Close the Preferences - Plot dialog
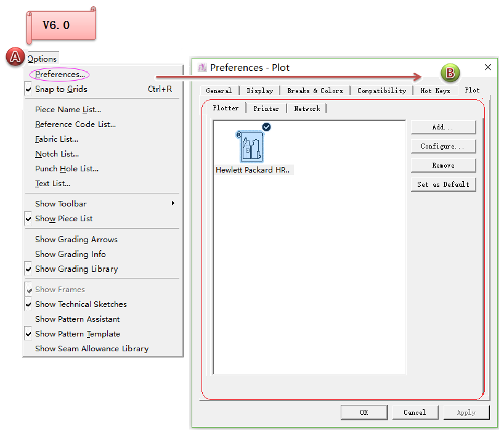This screenshot has width=504, height=432. click(x=488, y=67)
